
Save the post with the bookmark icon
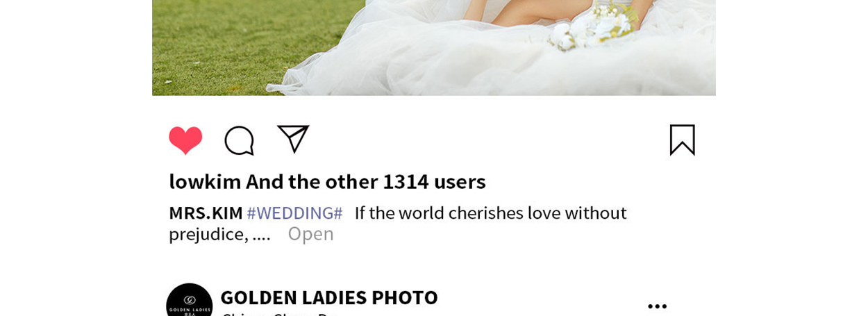[x=682, y=140]
